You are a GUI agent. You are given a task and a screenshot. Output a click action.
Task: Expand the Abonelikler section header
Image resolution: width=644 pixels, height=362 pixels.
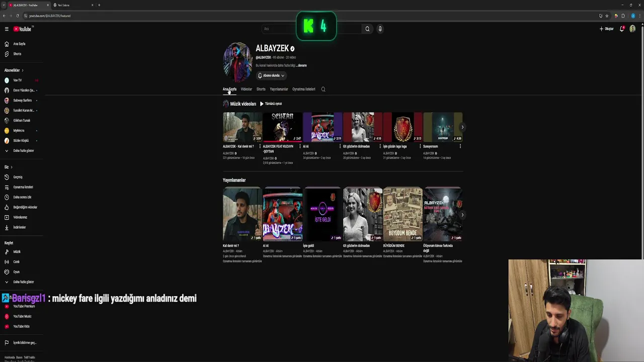[x=14, y=70]
